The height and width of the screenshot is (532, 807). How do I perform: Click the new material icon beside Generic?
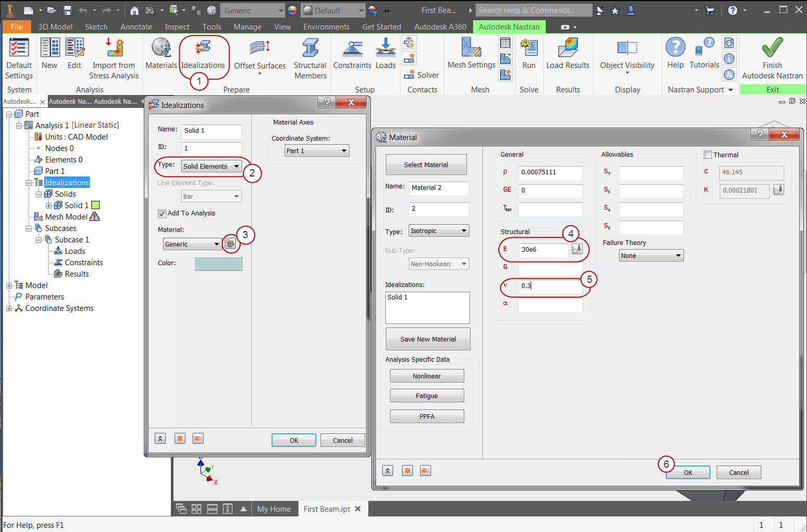[x=230, y=243]
